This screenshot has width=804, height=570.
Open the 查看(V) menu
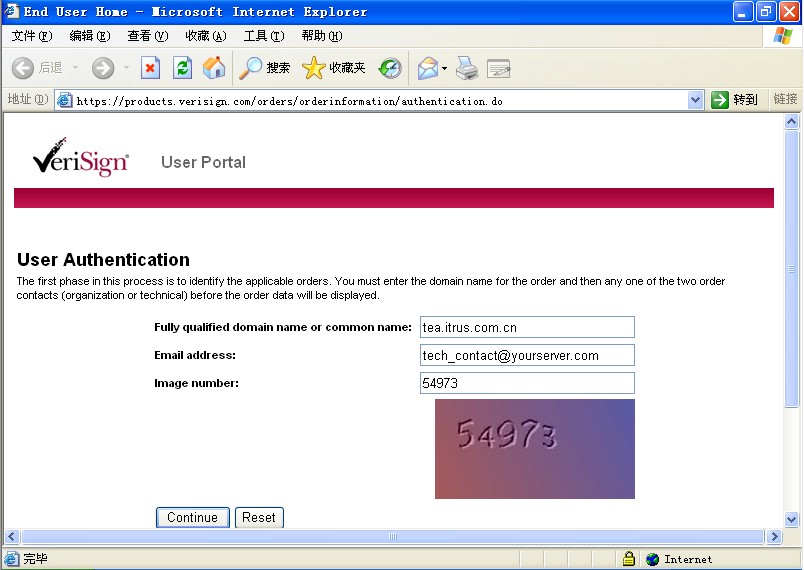click(x=148, y=36)
